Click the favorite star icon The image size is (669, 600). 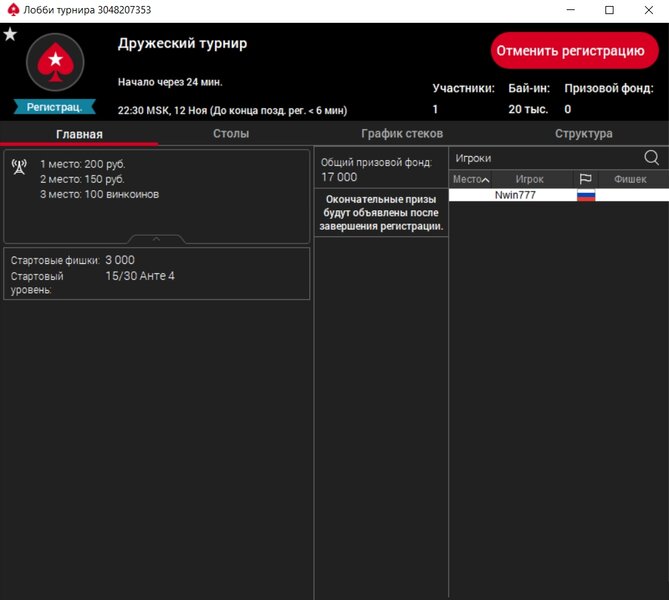10,34
